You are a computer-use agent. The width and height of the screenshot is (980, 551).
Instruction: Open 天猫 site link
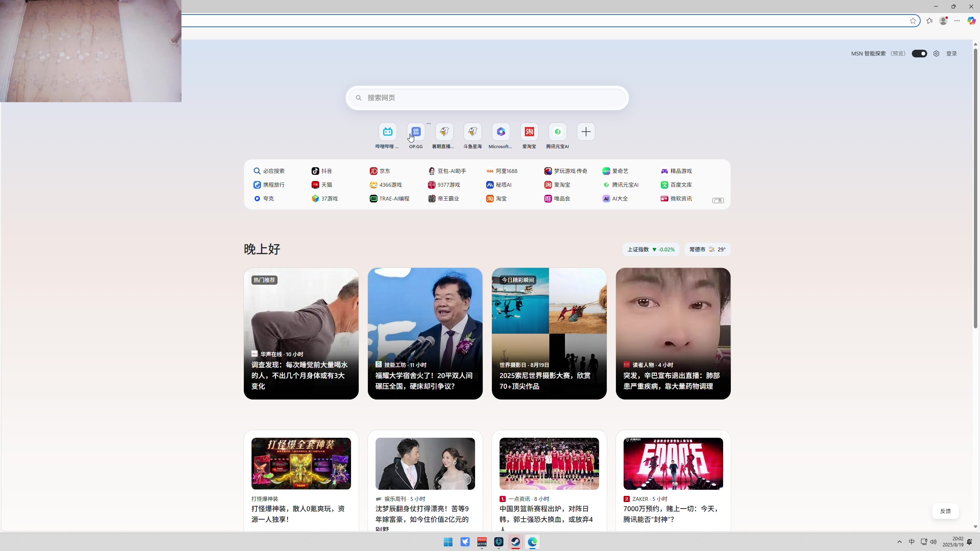click(x=322, y=185)
